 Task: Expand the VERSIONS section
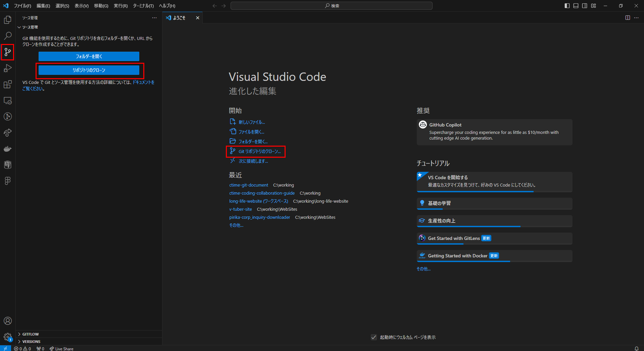pyautogui.click(x=31, y=342)
